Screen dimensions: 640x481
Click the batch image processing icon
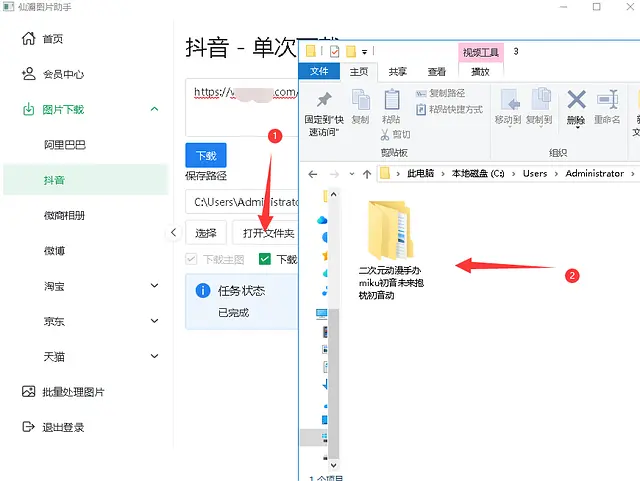point(29,392)
